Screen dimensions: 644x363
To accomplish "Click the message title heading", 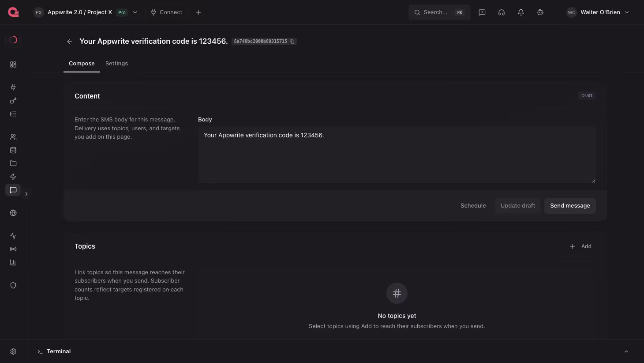I will point(154,42).
